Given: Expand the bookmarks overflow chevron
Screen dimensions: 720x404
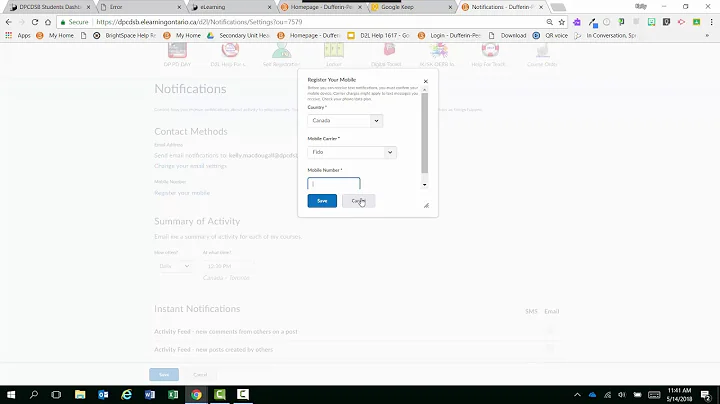Looking at the screenshot, I should pyautogui.click(x=707, y=35).
